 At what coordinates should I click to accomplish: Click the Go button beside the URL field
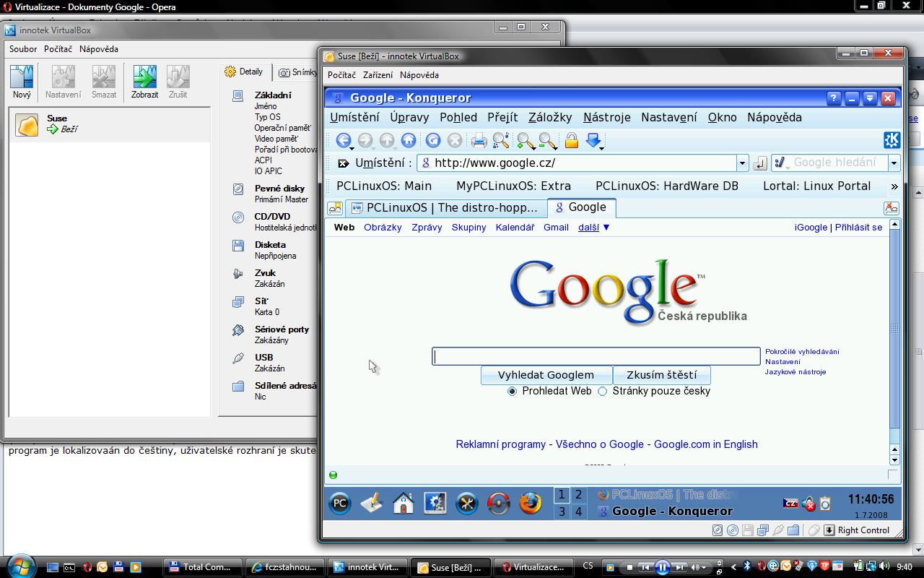point(759,163)
